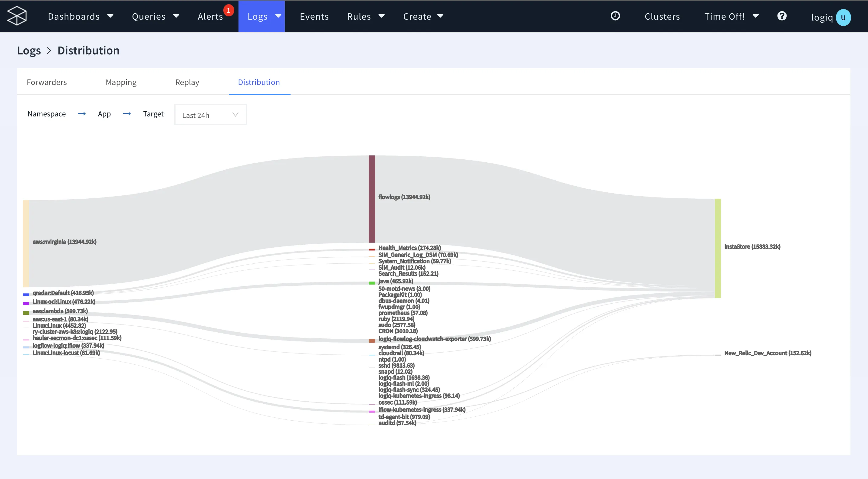Click the SIM_Generic_Log_DSM (70.69k) label

(418, 255)
